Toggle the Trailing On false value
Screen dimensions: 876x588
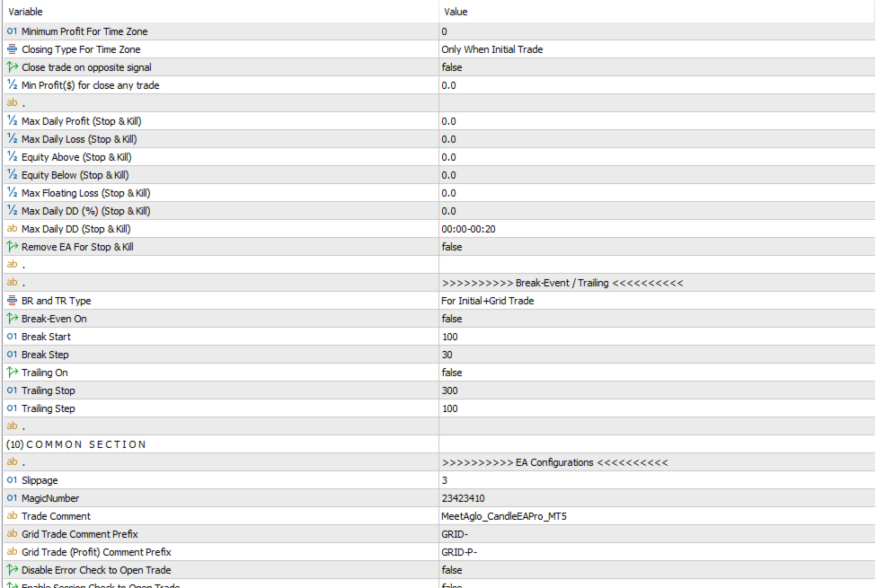click(452, 373)
